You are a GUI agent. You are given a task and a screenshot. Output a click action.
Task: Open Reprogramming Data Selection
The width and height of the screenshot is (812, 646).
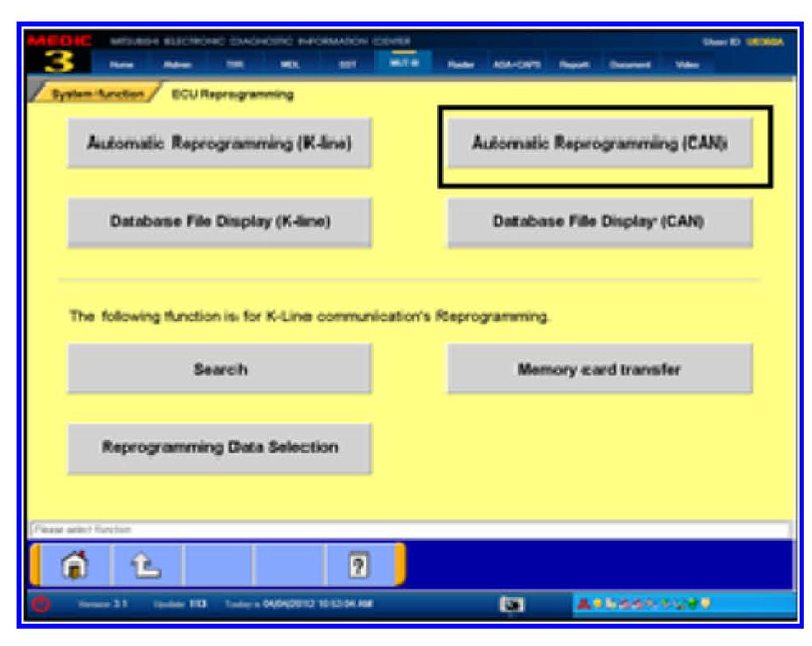point(219,447)
